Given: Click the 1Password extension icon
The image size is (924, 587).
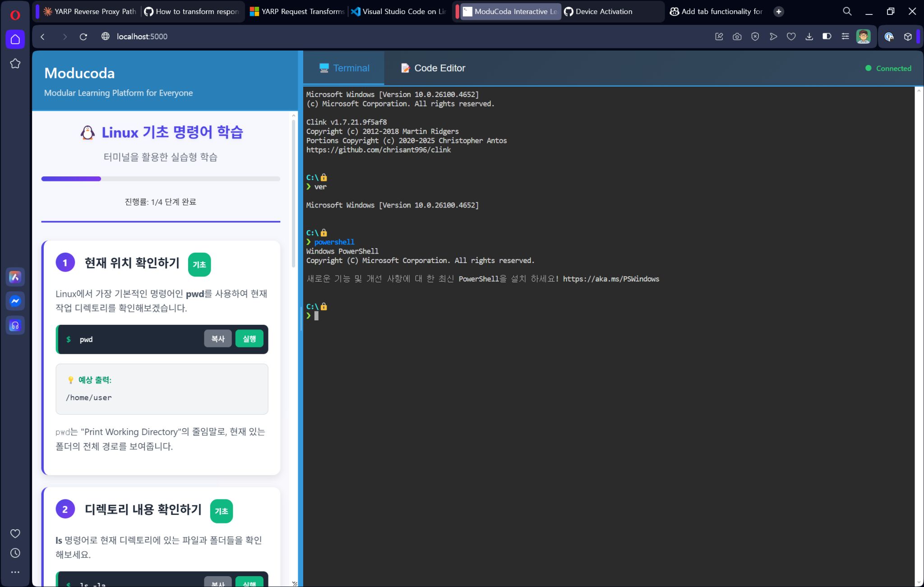Looking at the screenshot, I should click(889, 37).
